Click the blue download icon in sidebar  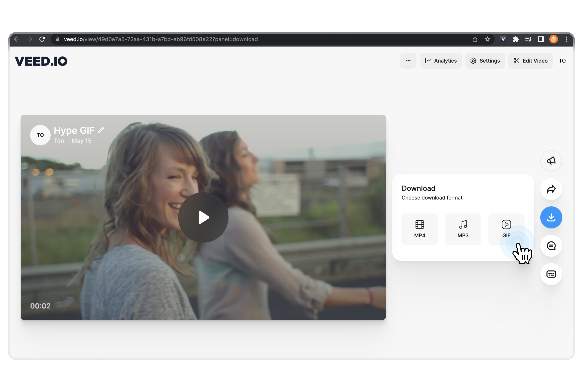tap(551, 218)
